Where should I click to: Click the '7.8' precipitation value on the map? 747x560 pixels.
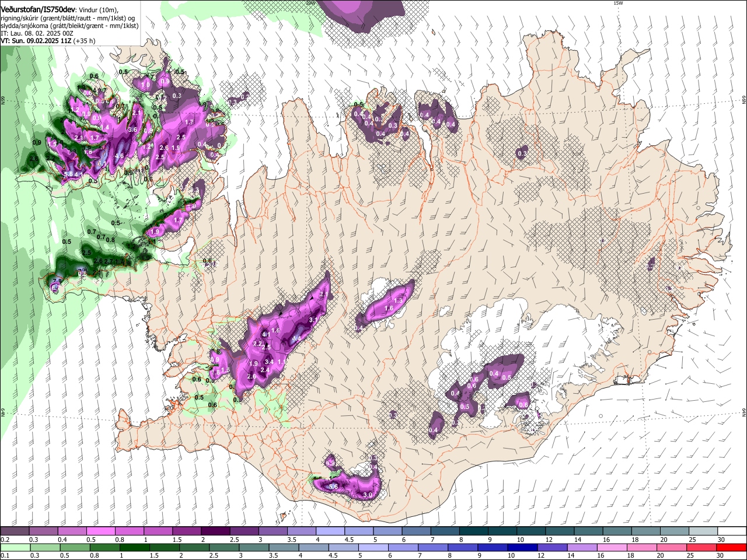click(x=57, y=281)
